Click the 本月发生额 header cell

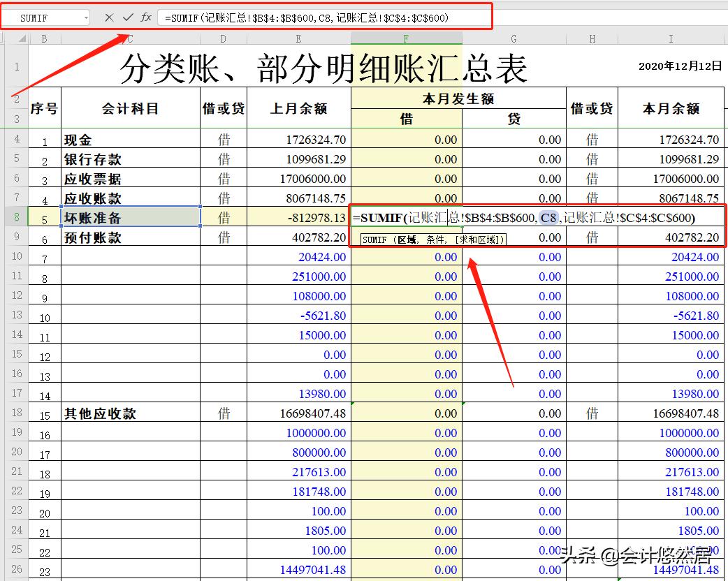[x=460, y=98]
